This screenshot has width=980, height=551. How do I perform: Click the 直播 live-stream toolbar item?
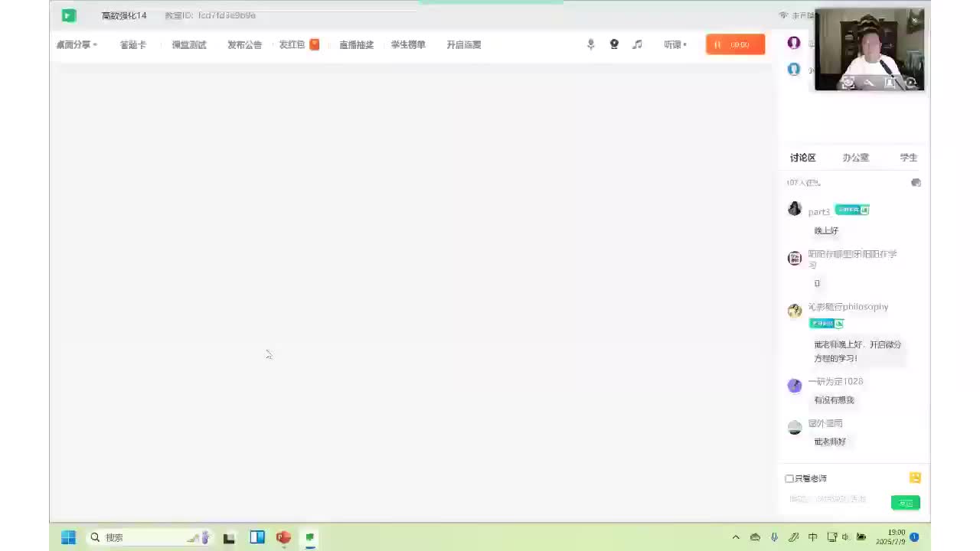coord(356,45)
